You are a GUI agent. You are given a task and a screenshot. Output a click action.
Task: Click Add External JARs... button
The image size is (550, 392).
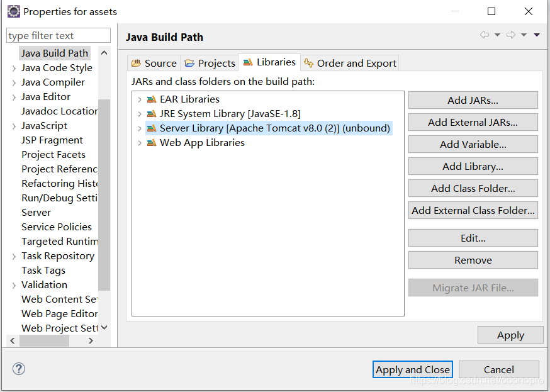point(473,122)
